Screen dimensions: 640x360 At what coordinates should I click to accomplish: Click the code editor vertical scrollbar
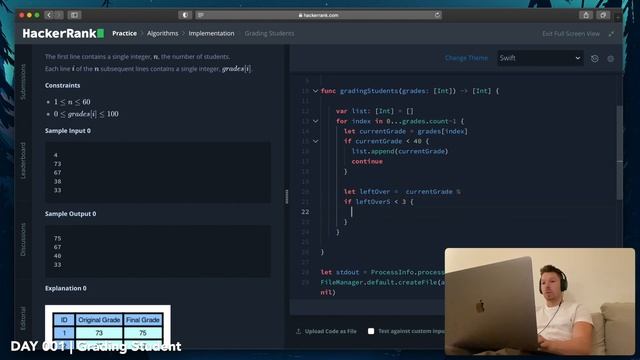point(620,153)
